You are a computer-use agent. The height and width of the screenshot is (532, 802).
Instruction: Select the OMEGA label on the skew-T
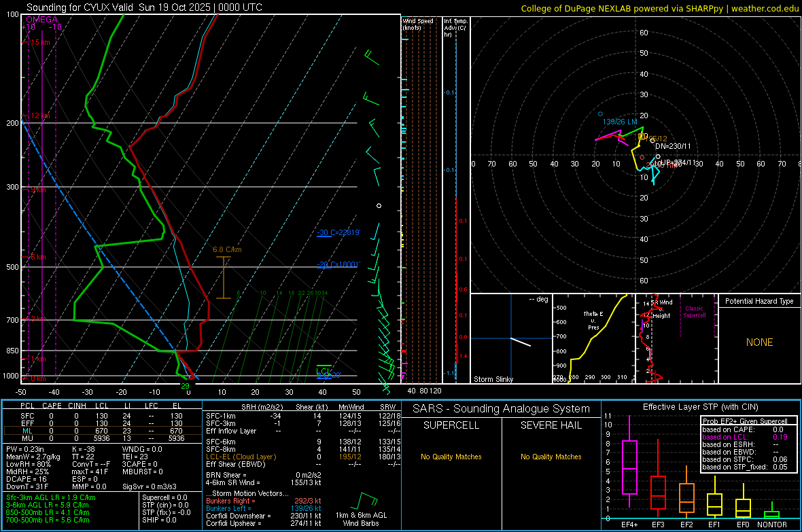click(42, 20)
